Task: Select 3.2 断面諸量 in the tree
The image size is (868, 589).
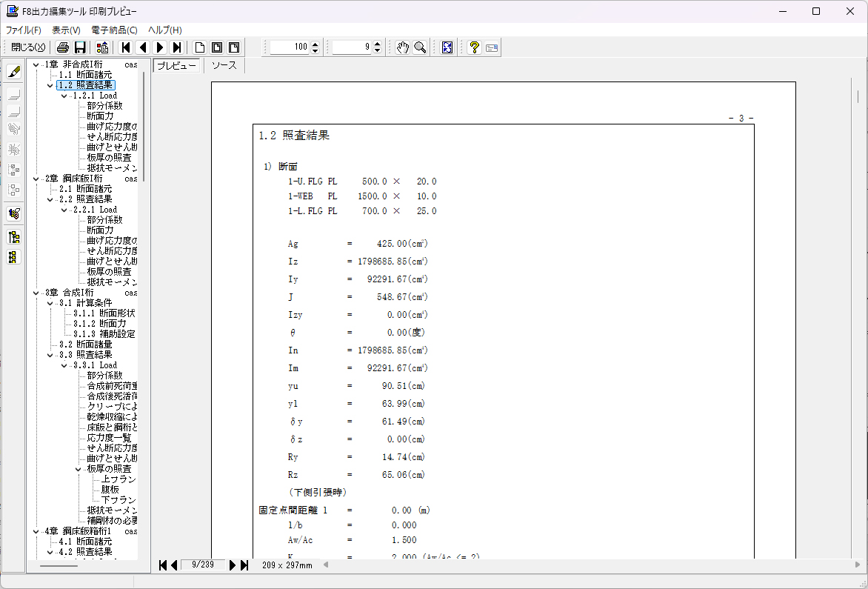Action: click(x=85, y=345)
